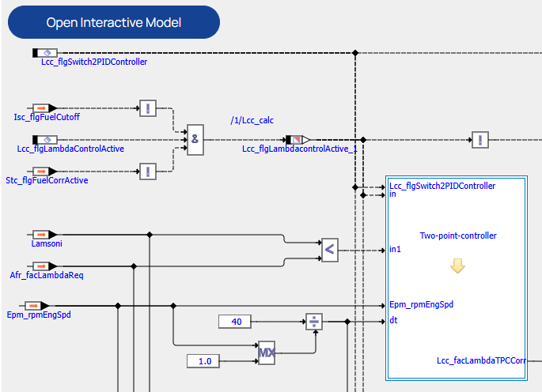Click the 'dt' pin of controller block
This screenshot has height=392, width=542.
click(393, 320)
